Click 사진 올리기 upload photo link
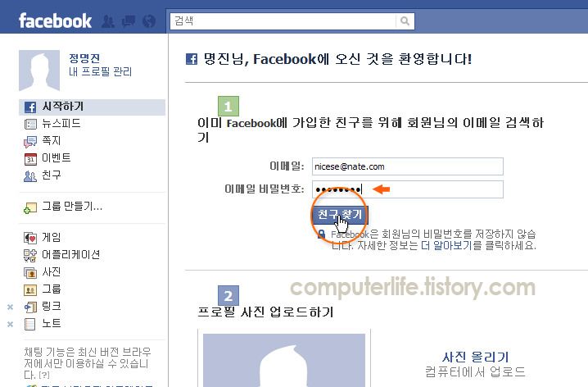588x387 pixels. 475,357
